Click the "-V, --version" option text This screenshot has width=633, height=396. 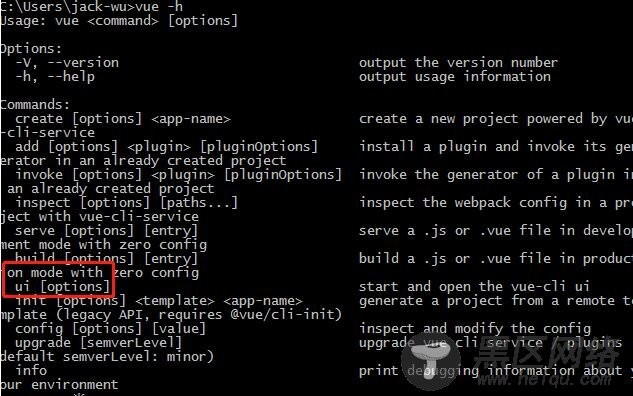pyautogui.click(x=67, y=63)
